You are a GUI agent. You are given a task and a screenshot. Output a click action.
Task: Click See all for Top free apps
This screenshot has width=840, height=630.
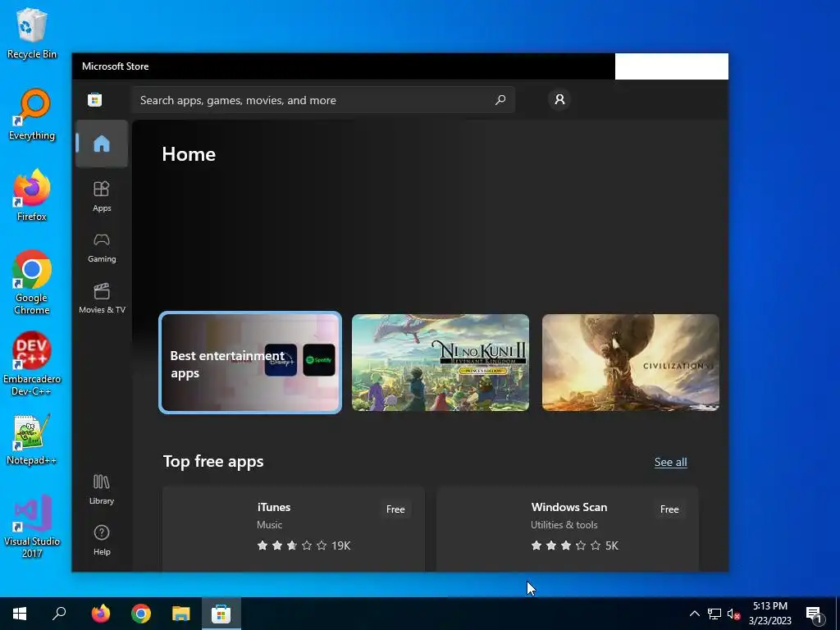click(x=671, y=462)
